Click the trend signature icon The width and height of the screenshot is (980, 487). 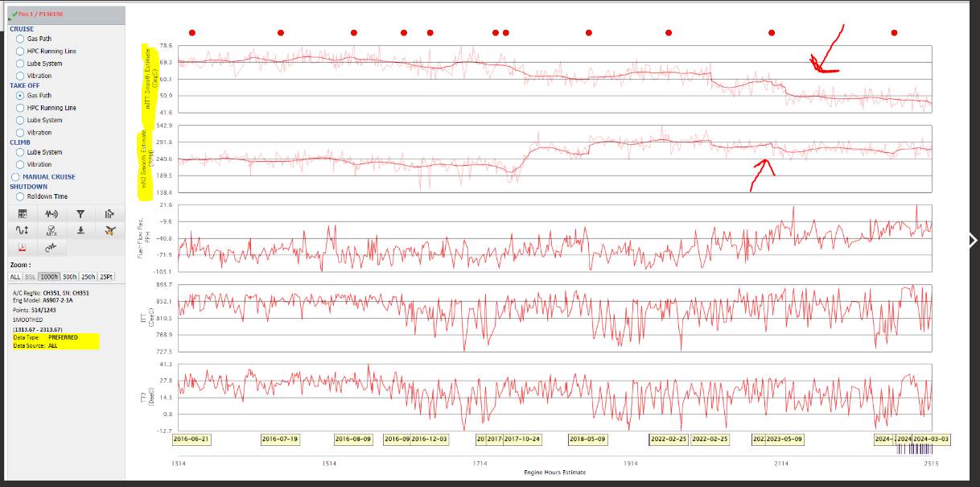point(50,247)
